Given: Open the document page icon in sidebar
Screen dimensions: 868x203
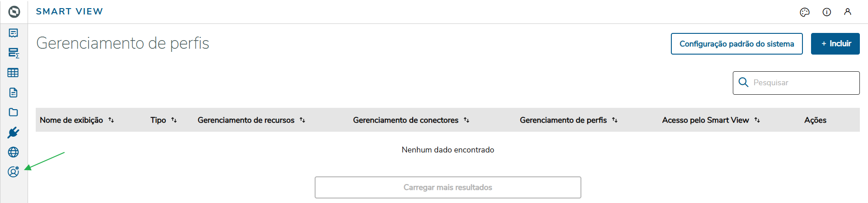Looking at the screenshot, I should [x=14, y=92].
